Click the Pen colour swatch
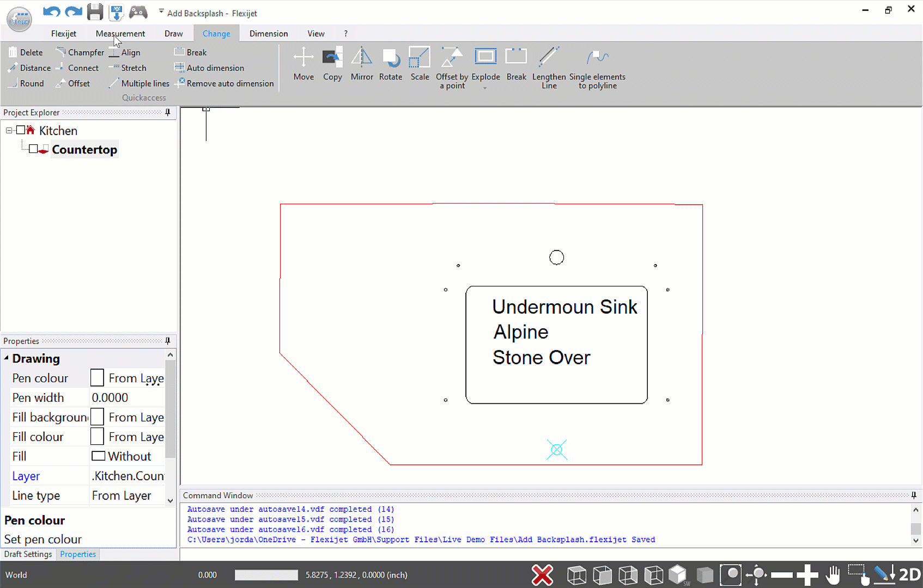This screenshot has width=923, height=588. coord(97,378)
